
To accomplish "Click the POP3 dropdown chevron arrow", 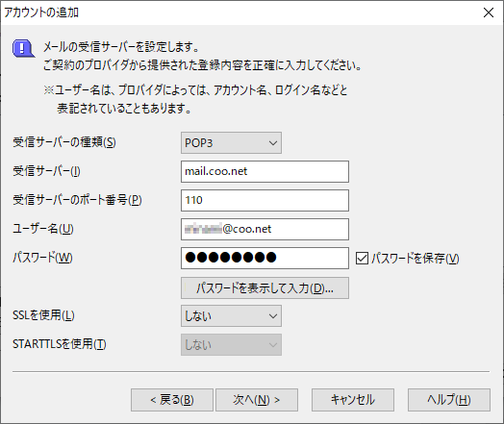I will [273, 143].
